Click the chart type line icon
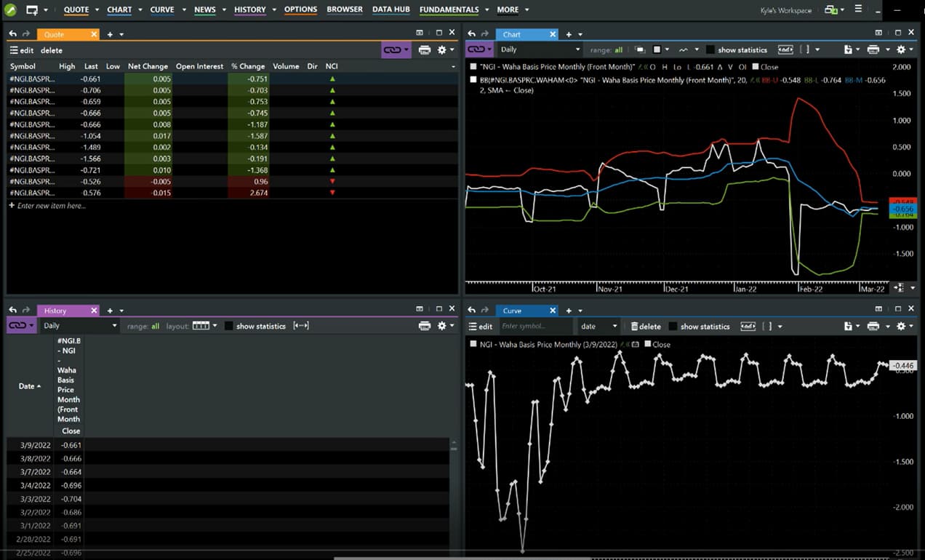 [x=683, y=49]
